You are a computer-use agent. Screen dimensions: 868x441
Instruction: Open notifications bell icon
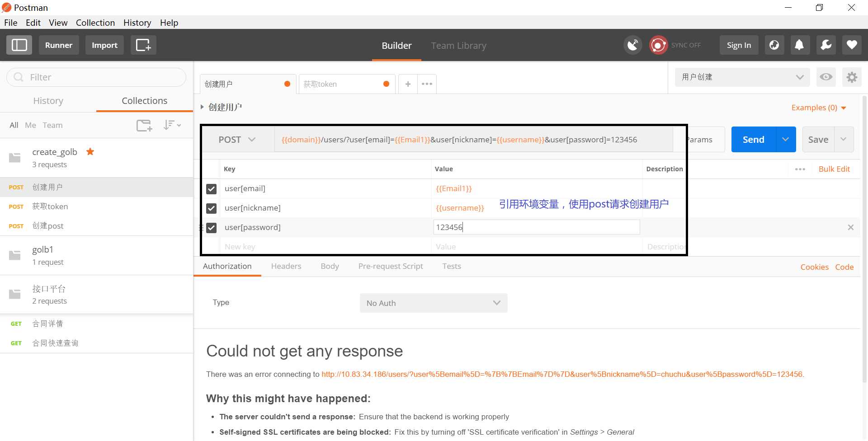(x=799, y=45)
